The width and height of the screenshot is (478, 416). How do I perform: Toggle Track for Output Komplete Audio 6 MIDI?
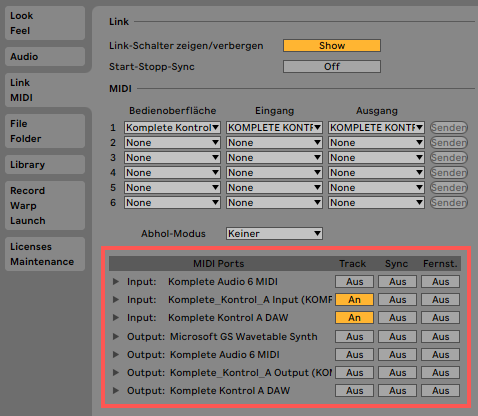point(354,355)
